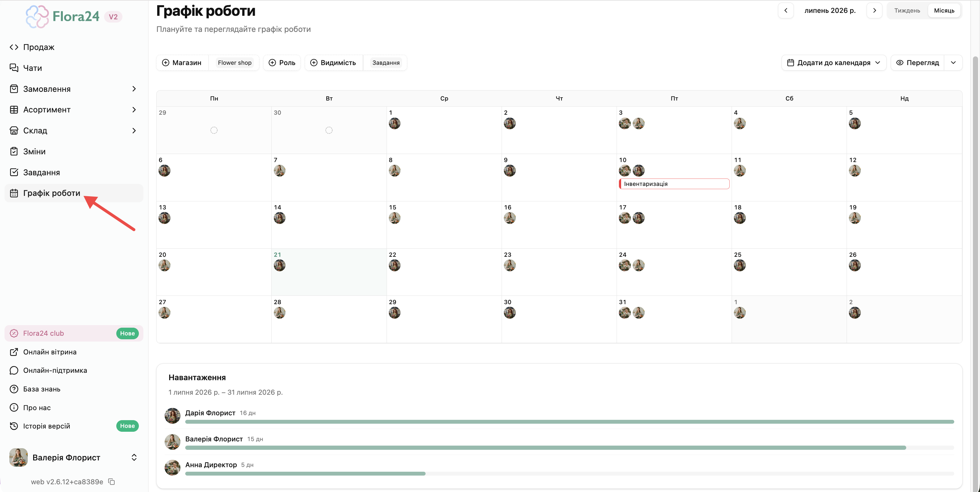Add Роль filter button

(282, 63)
